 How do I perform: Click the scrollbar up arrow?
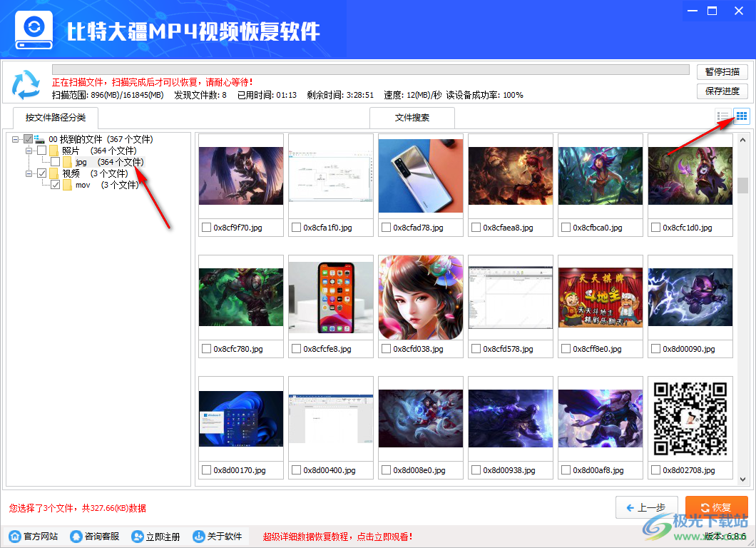(742, 140)
